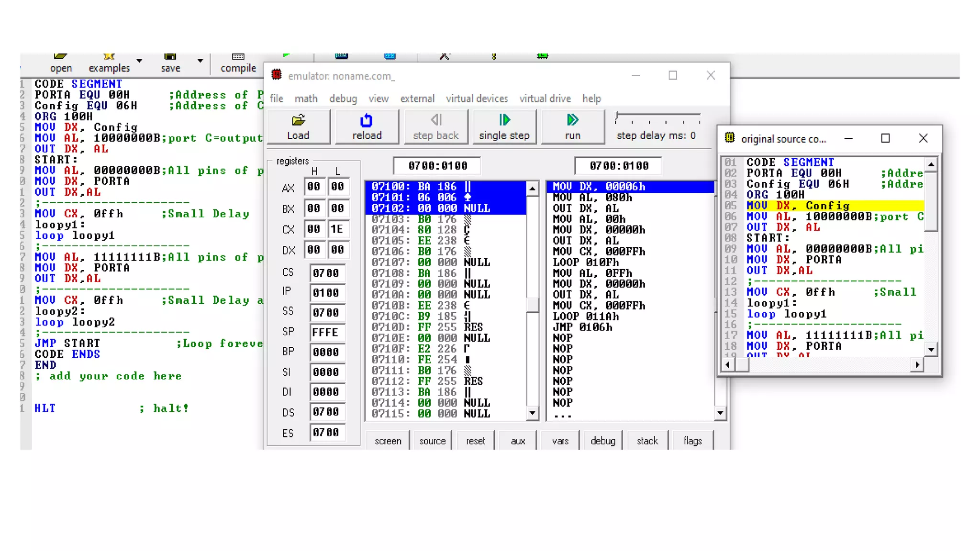Open the debug menu
The height and width of the screenshot is (551, 980).
click(343, 99)
